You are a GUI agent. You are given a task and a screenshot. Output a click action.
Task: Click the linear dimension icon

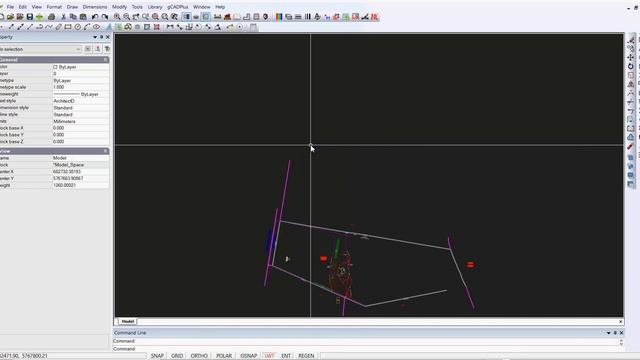click(x=170, y=27)
